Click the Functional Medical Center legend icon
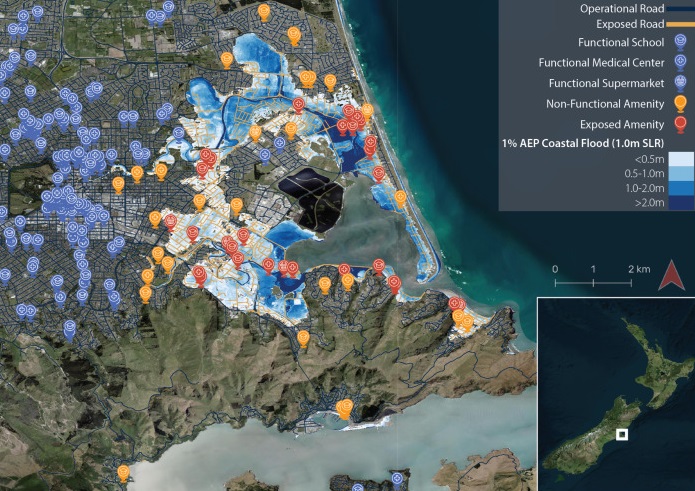 pos(680,63)
